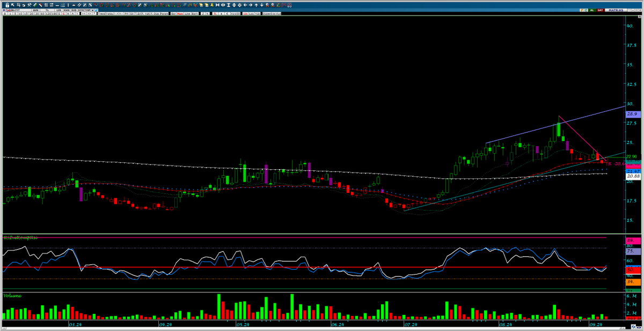Click the flag icon beside the symbol

(8, 10)
